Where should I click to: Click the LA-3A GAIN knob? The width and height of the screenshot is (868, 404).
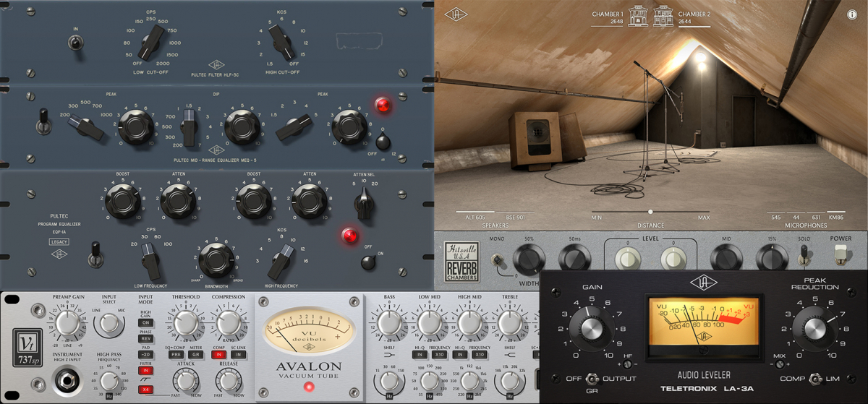point(592,329)
